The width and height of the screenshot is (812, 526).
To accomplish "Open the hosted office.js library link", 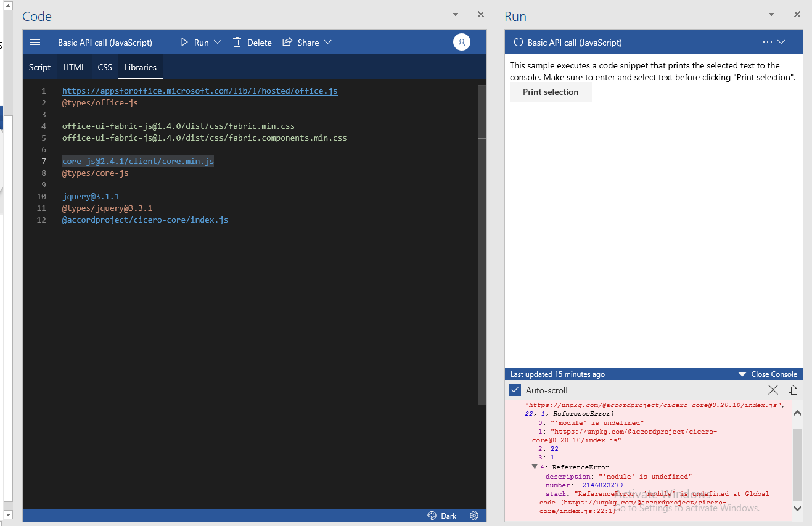I will 200,91.
